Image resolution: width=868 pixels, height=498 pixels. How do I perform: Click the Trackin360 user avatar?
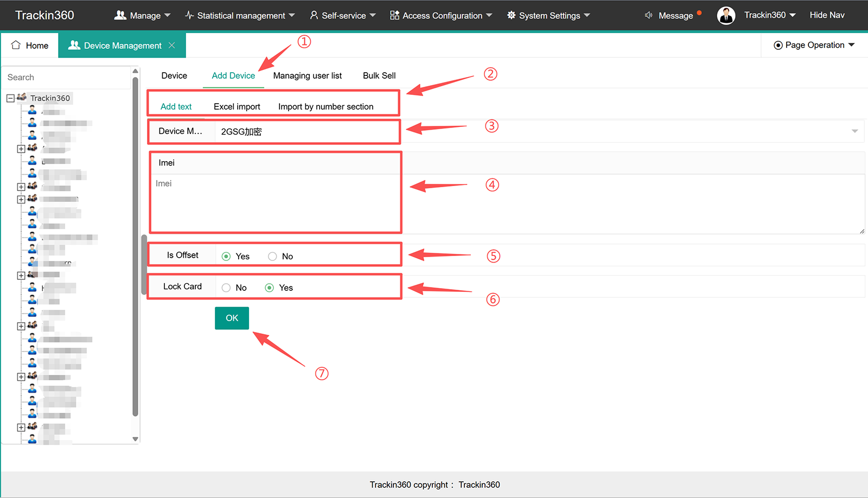pyautogui.click(x=726, y=15)
